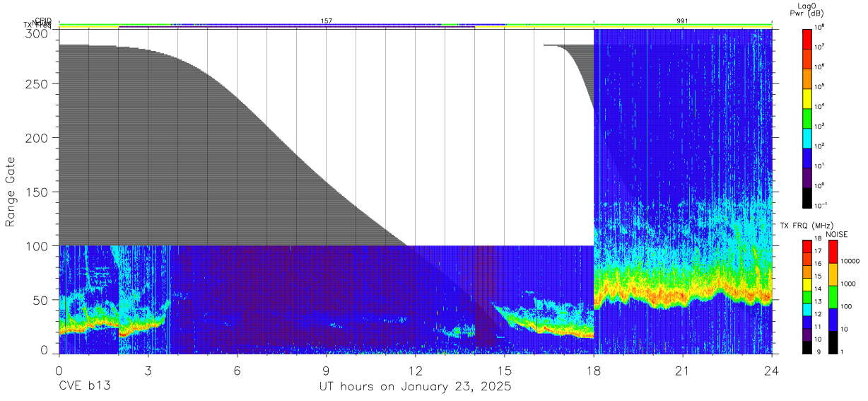Click the 'CVE b13' radar beam label

point(84,387)
